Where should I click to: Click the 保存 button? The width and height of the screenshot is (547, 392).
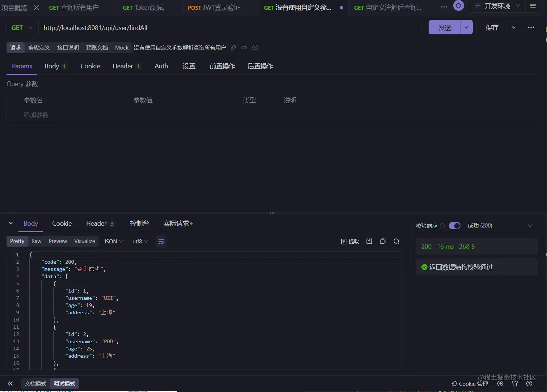492,27
